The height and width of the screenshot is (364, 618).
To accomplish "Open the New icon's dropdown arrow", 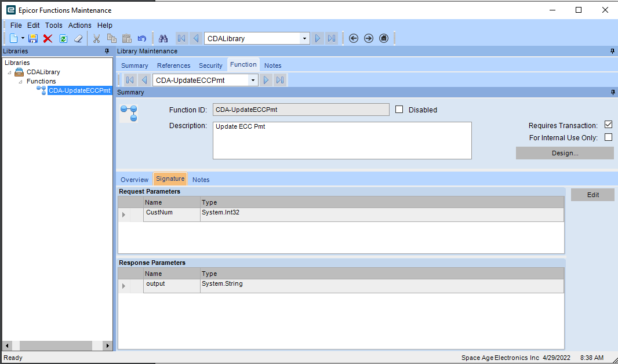I will 23,38.
